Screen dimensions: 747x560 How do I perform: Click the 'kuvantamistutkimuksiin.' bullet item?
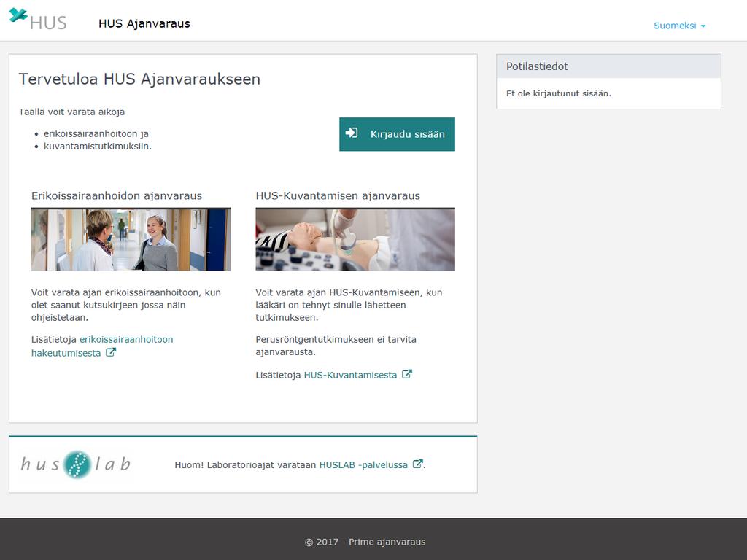pos(98,146)
